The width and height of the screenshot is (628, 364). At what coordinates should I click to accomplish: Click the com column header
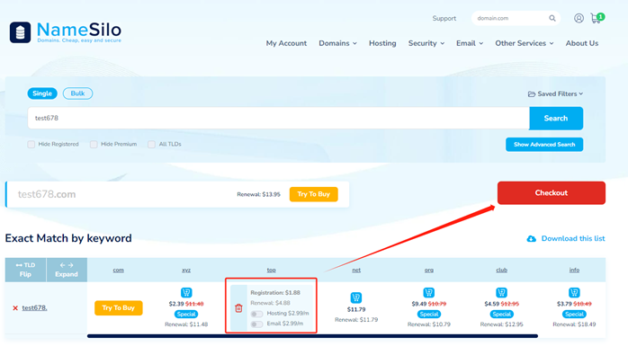(x=118, y=270)
